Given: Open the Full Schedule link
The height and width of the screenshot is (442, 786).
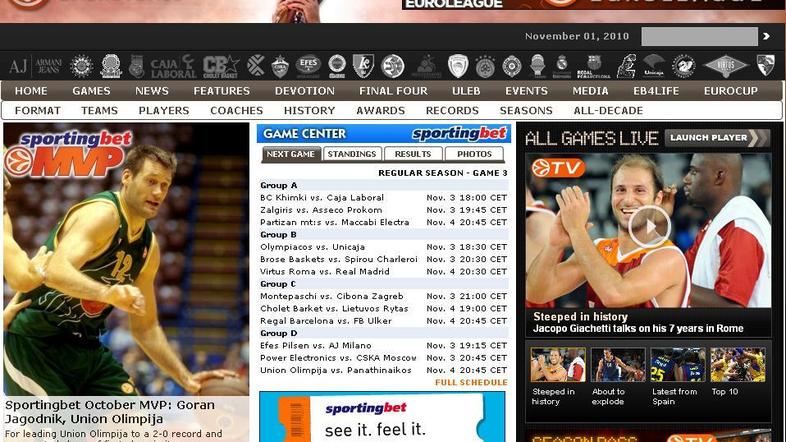Looking at the screenshot, I should click(x=471, y=383).
